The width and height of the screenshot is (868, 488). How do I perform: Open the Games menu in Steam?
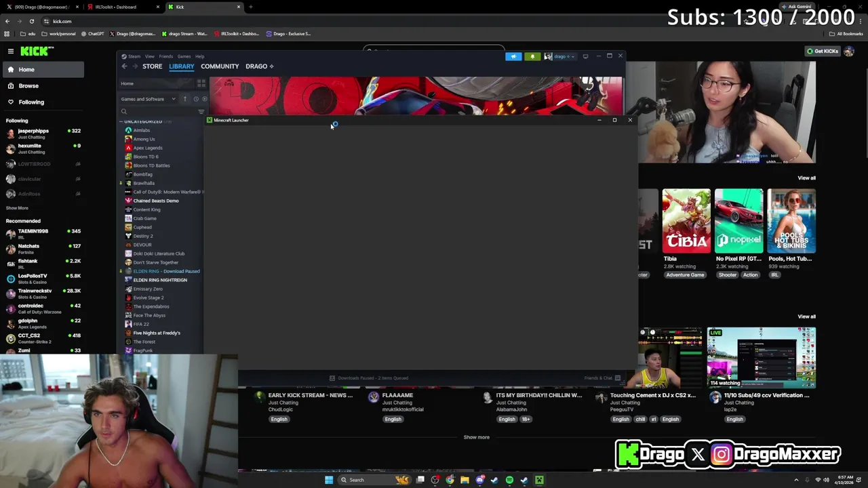[184, 56]
